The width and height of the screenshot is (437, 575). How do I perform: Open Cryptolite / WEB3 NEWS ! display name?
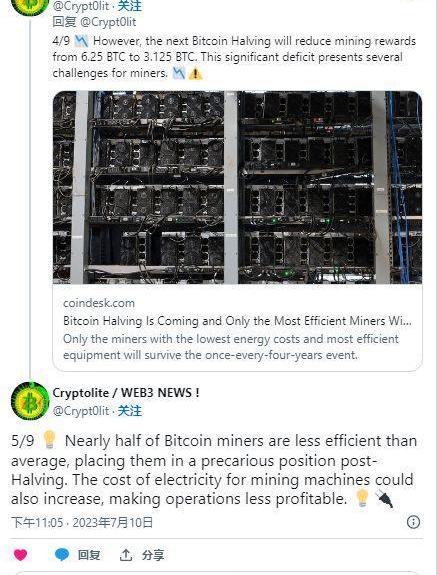click(126, 393)
